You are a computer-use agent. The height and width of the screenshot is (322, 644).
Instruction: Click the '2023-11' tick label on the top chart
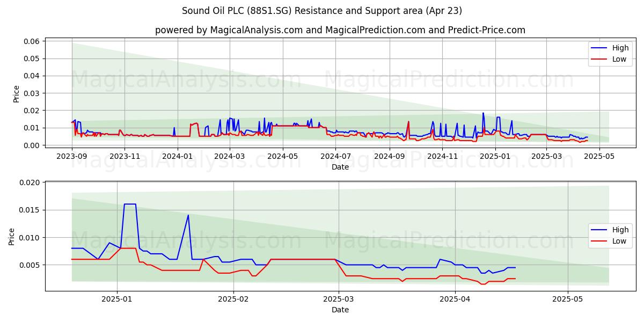[x=125, y=156]
